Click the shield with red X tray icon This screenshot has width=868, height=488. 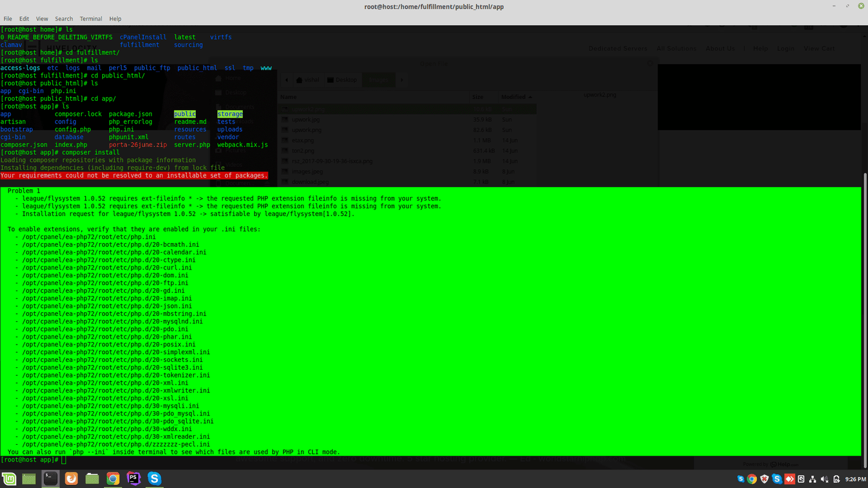coord(765,479)
